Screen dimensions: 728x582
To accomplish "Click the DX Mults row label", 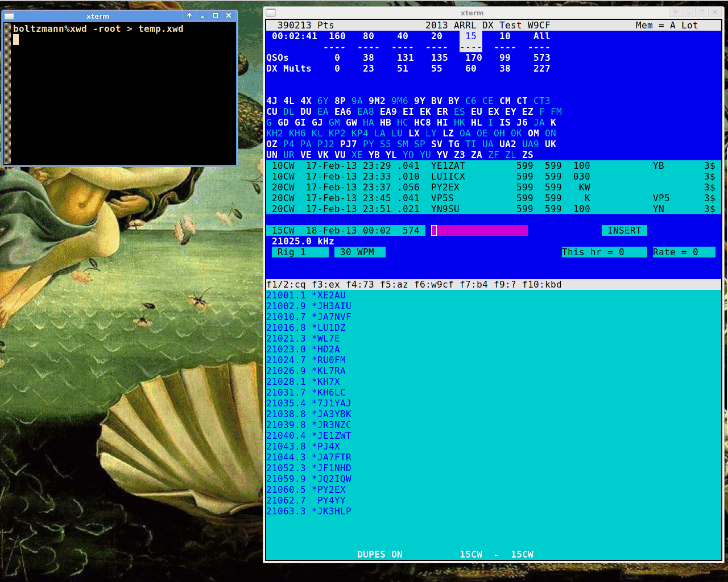I will click(289, 69).
